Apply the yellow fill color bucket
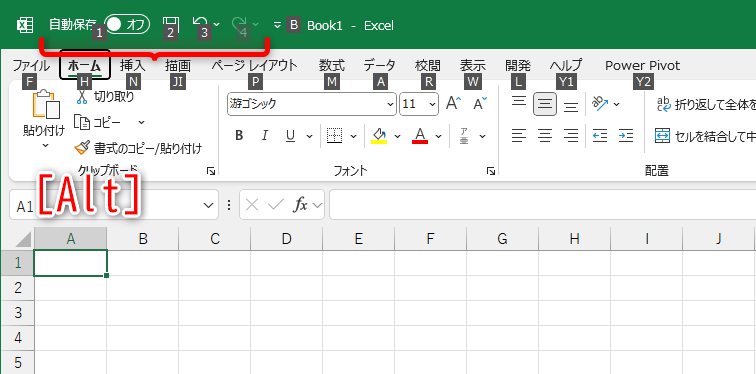Image resolution: width=756 pixels, height=374 pixels. point(379,136)
